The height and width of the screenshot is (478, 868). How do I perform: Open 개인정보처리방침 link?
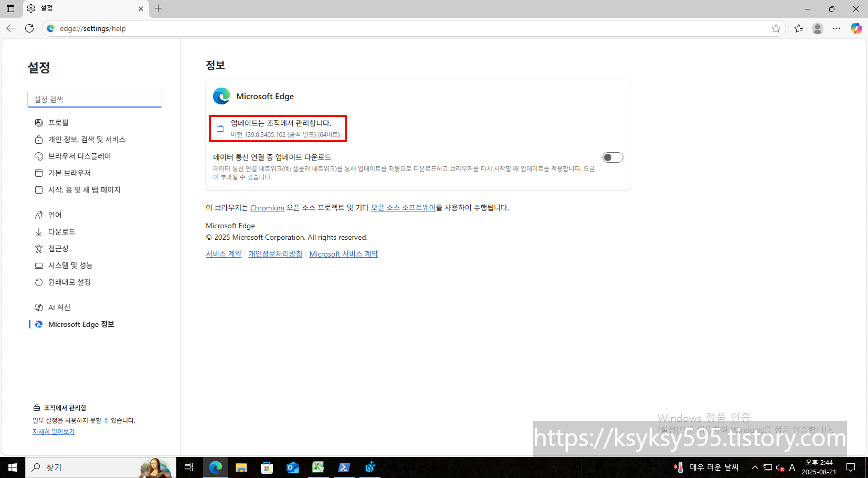(x=275, y=254)
